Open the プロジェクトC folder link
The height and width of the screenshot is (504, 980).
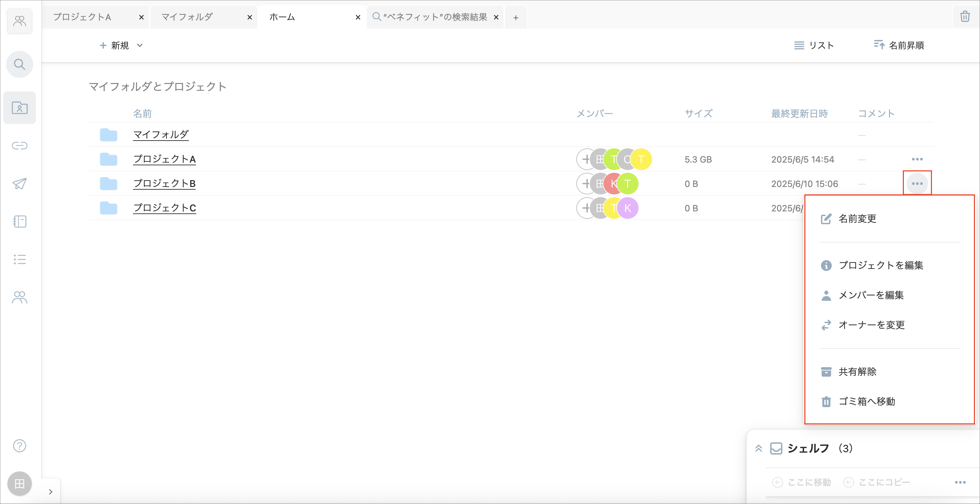click(x=164, y=208)
